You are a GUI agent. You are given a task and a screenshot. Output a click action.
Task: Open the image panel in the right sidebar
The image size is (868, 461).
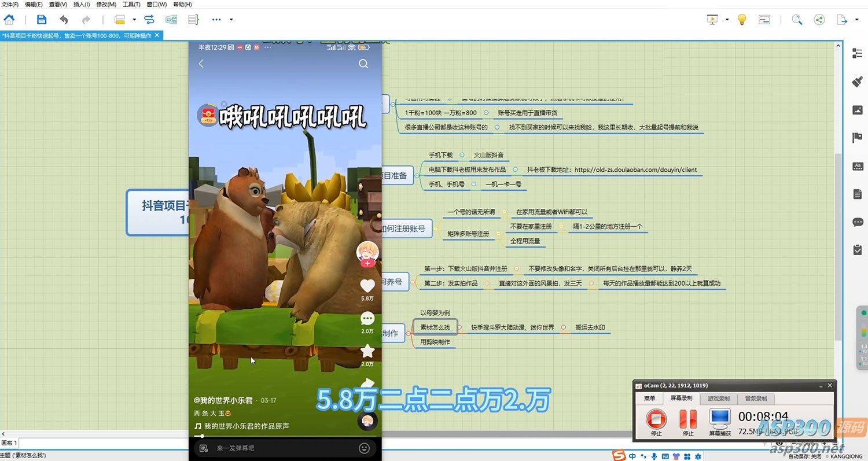[858, 110]
